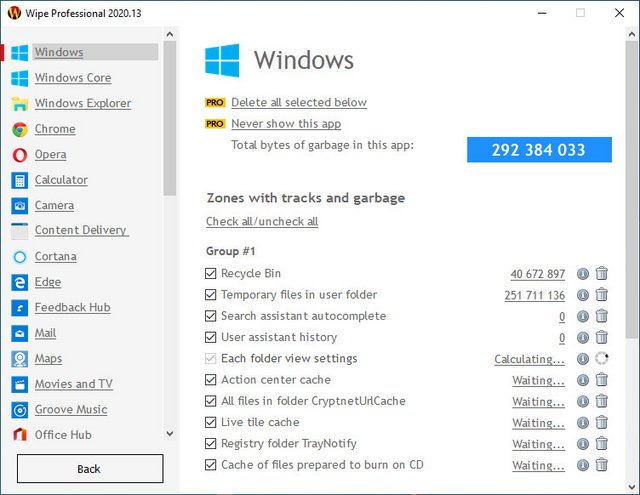Click the Content Delivery icon
640x495 pixels.
tap(20, 231)
